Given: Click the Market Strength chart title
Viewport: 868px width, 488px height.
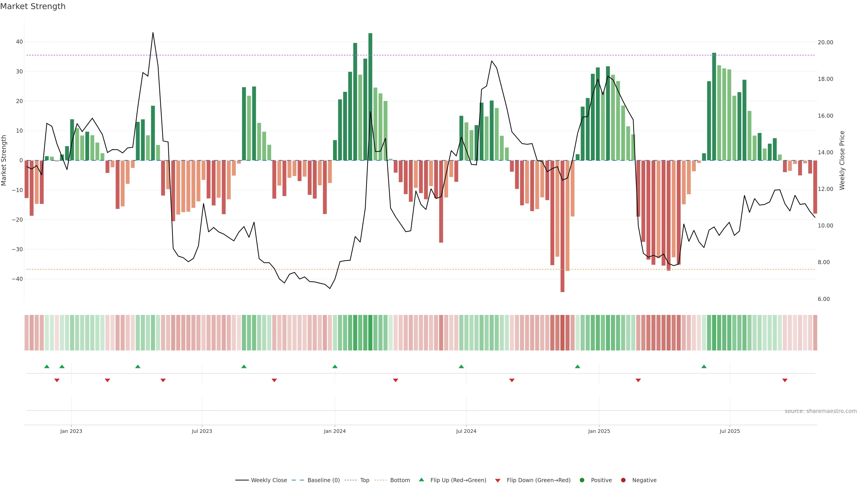Looking at the screenshot, I should coord(33,6).
